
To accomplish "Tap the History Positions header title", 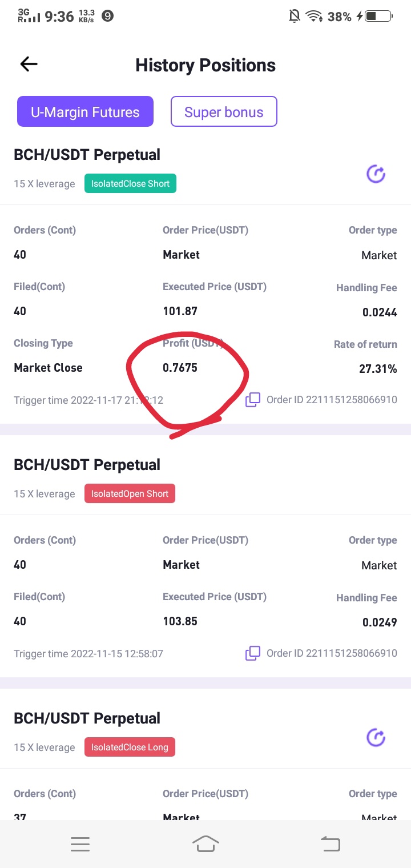I will pyautogui.click(x=205, y=65).
